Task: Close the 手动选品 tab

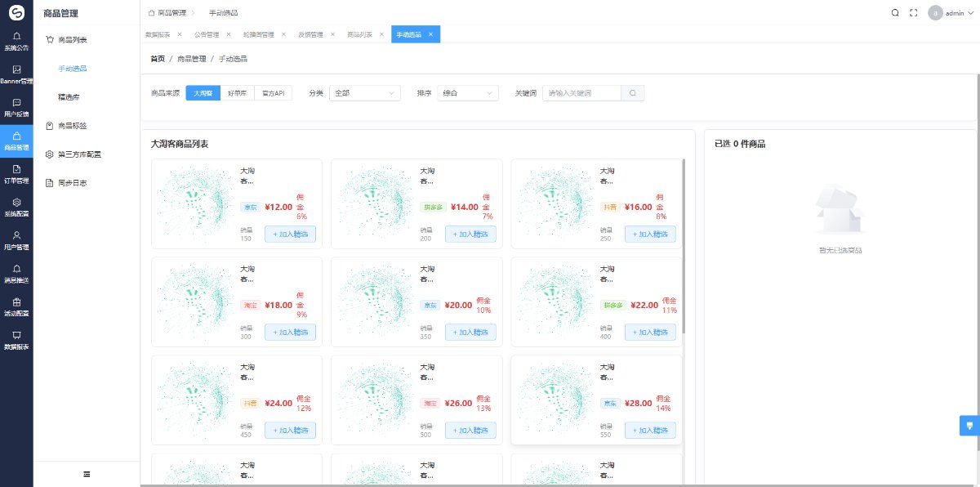Action: click(x=431, y=34)
